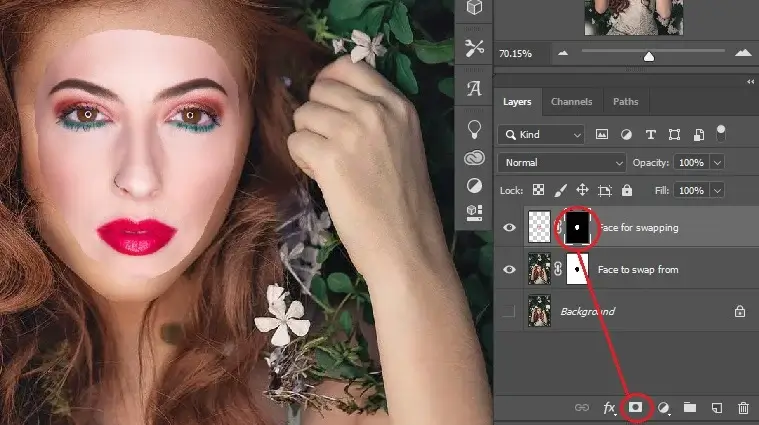Toggle mask link on Face to swap from

[x=558, y=269]
